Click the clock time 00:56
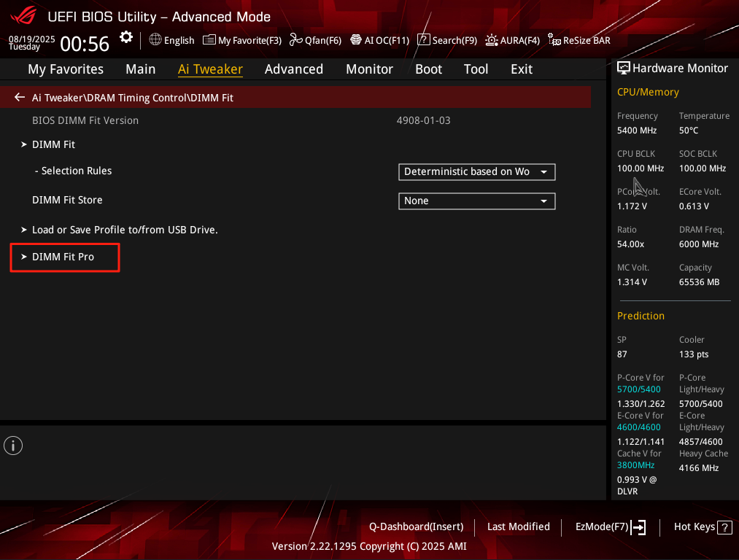Viewport: 739px width, 560px height. [x=85, y=44]
